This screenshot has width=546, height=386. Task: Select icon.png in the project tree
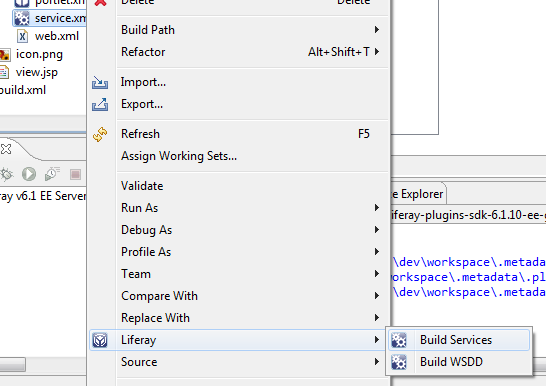pos(39,54)
